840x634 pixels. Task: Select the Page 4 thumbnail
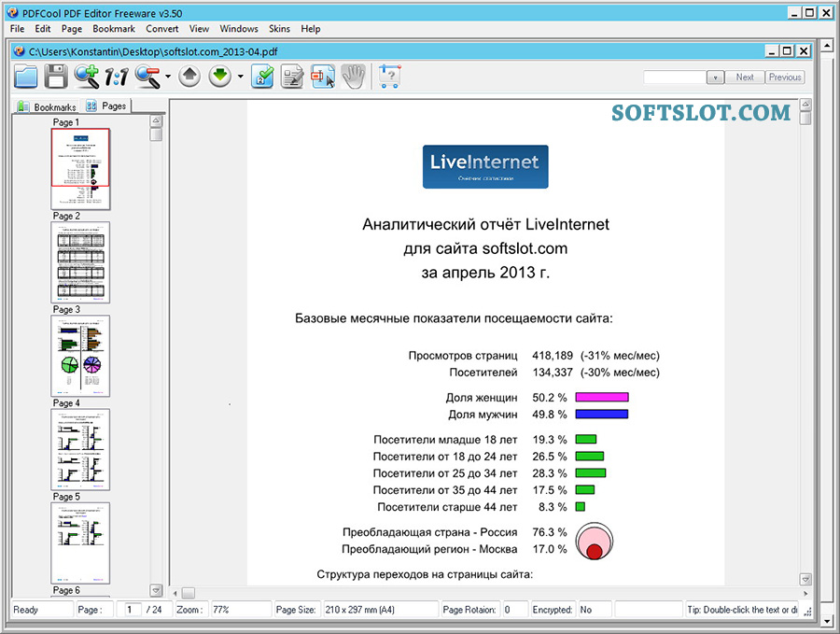click(x=80, y=450)
